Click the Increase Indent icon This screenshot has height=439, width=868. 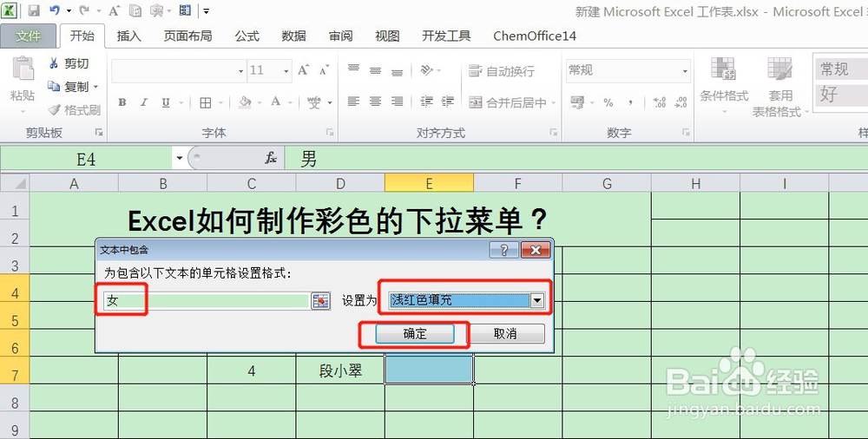[448, 102]
